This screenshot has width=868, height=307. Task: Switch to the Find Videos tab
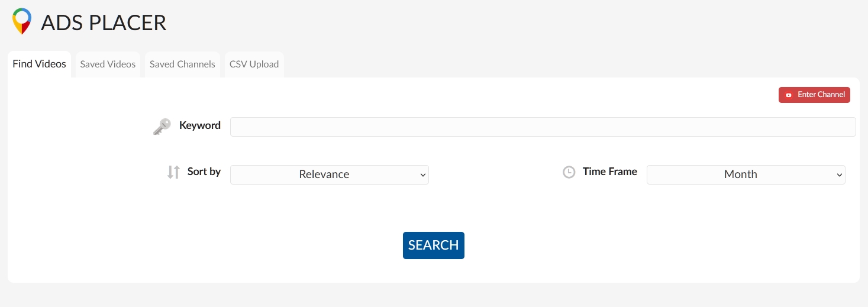[x=39, y=64]
